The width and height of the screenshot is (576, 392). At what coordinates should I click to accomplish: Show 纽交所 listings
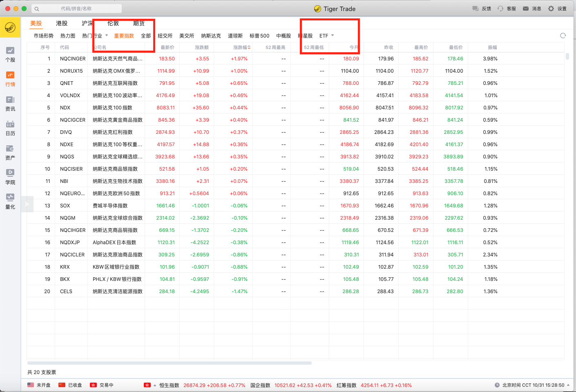pos(165,36)
